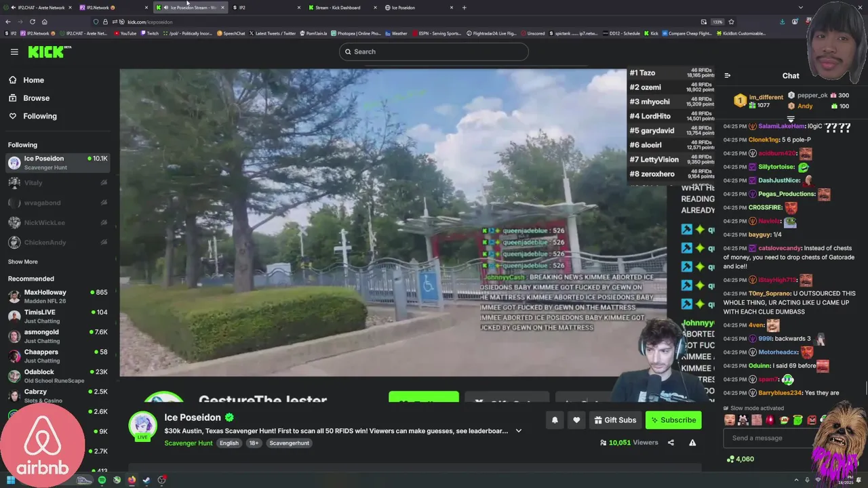Expand Show more followed channels
Image resolution: width=868 pixels, height=488 pixels.
23,262
